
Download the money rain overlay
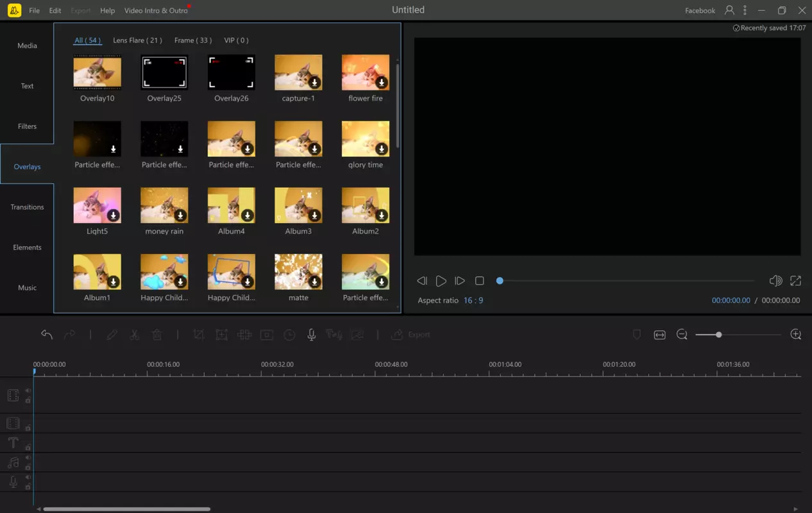[180, 215]
